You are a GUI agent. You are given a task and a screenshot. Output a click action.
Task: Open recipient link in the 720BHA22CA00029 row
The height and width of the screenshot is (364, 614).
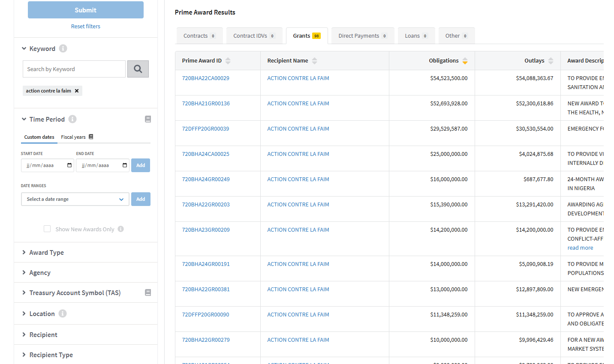click(x=298, y=78)
